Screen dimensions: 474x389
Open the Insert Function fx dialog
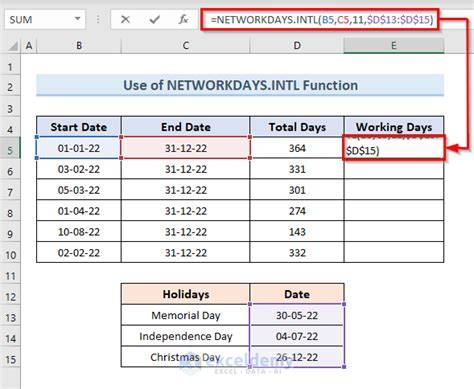(x=183, y=20)
